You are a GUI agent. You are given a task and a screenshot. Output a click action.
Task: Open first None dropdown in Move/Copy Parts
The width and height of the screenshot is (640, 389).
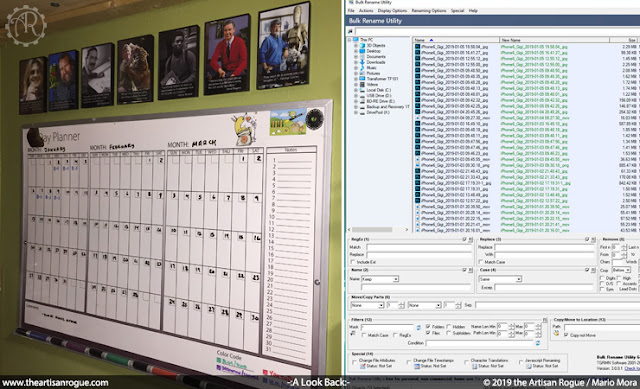coord(381,305)
